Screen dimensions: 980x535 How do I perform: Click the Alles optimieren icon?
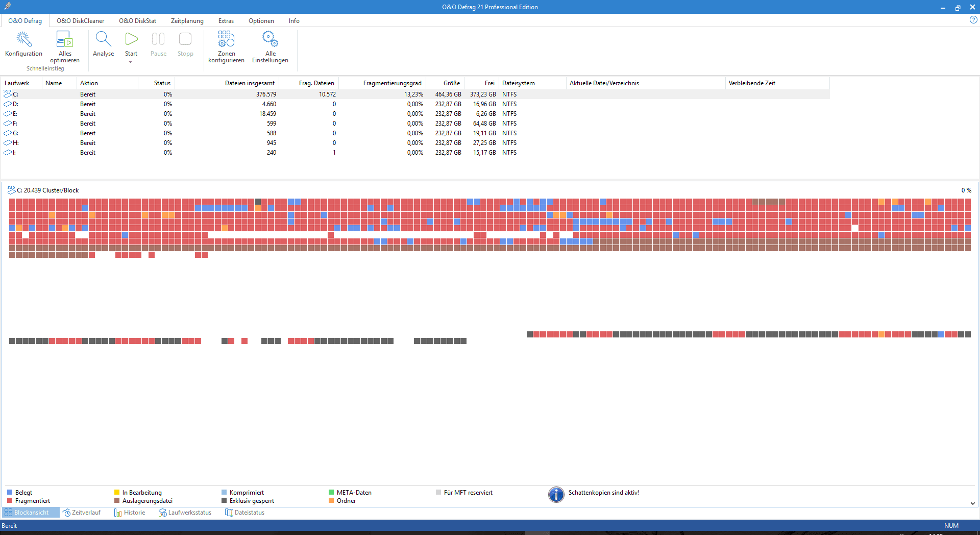click(x=65, y=39)
